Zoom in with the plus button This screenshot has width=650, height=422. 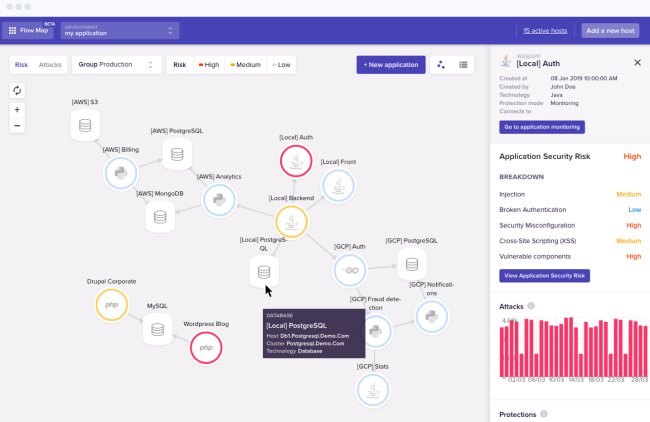coord(17,109)
